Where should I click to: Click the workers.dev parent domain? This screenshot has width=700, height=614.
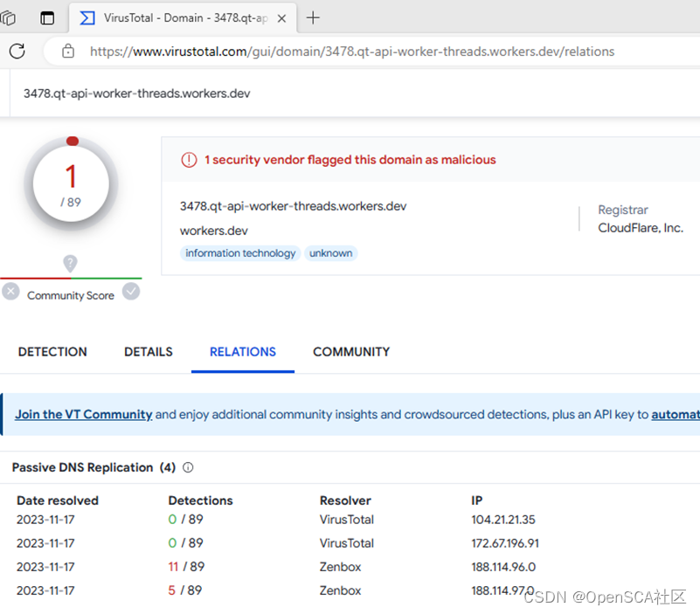coord(214,231)
